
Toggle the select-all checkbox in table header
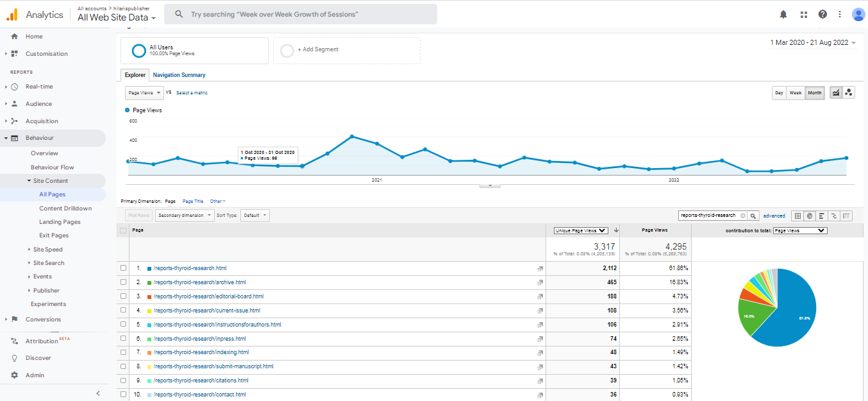(123, 230)
